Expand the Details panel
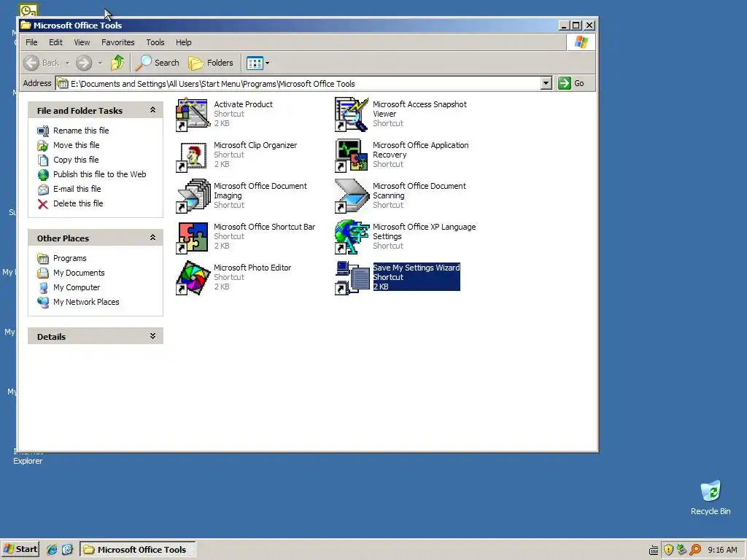This screenshot has width=747, height=560. tap(152, 336)
